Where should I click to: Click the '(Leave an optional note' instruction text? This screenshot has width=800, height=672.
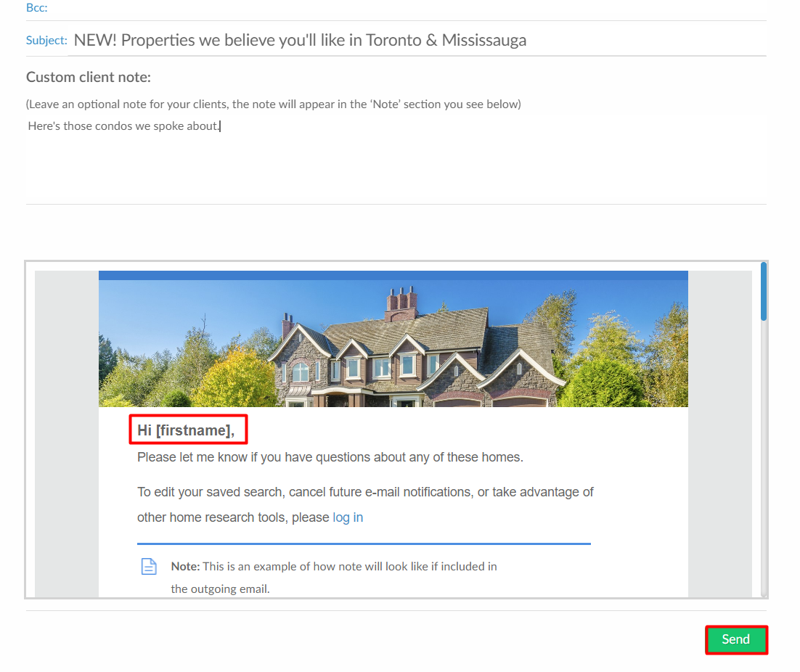(274, 104)
